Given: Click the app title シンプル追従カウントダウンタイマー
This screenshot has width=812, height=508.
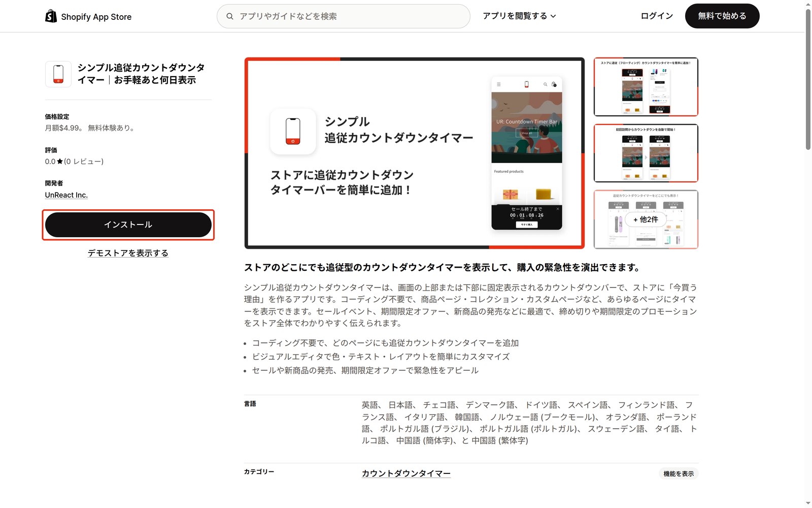Looking at the screenshot, I should [x=141, y=74].
